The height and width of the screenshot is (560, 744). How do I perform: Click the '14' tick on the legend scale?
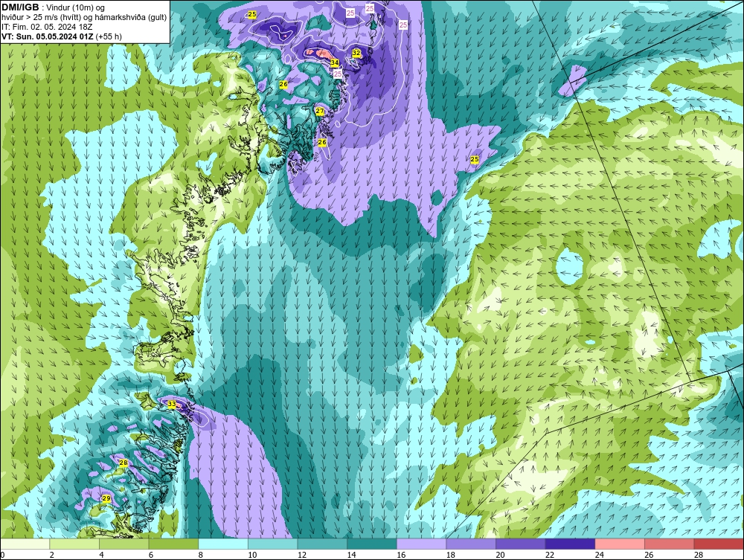pyautogui.click(x=351, y=555)
